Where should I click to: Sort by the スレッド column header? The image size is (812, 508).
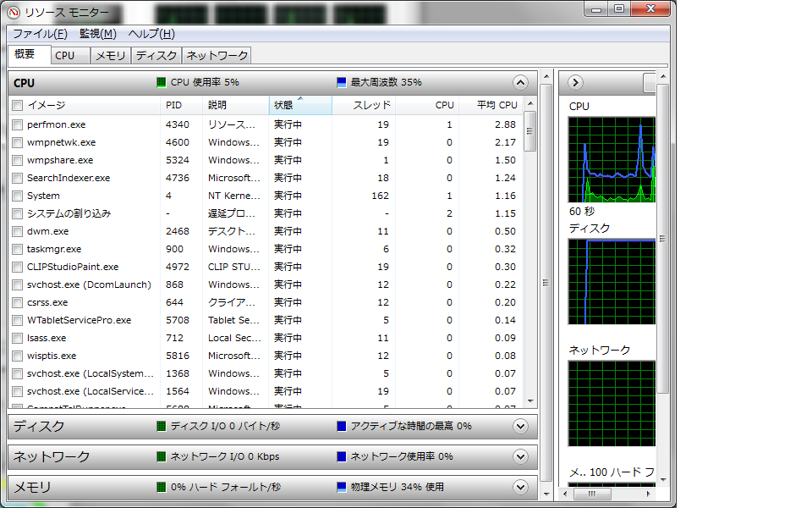pyautogui.click(x=364, y=105)
